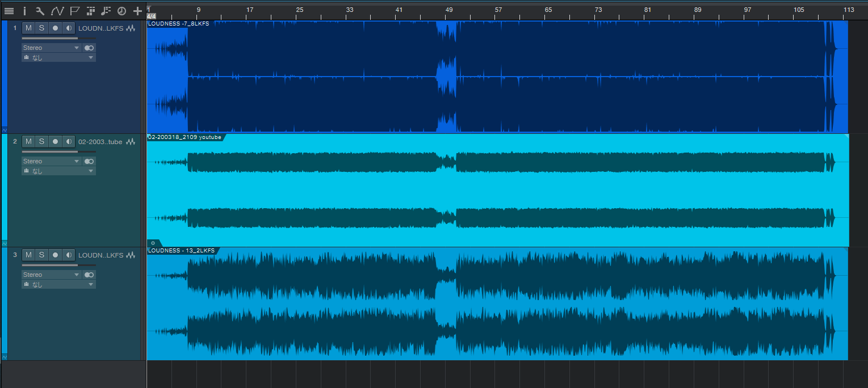The width and height of the screenshot is (868, 388).
Task: Toggle stereo/mono channel mode on track 1
Action: click(x=89, y=48)
